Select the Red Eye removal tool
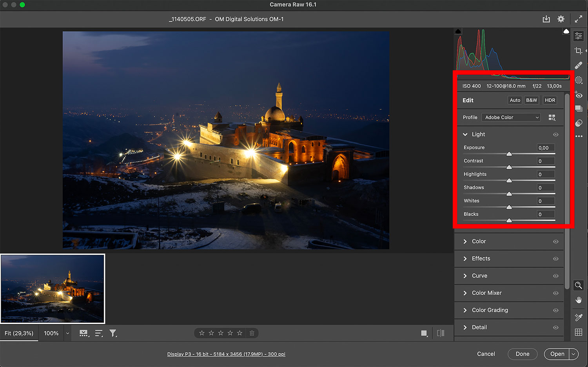 pos(579,95)
